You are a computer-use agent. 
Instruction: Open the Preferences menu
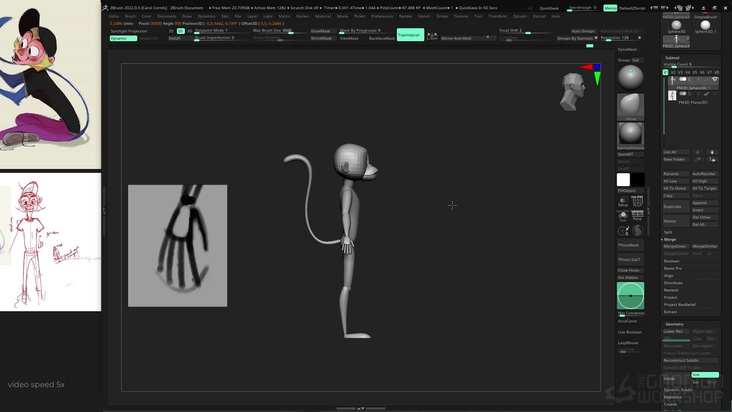(382, 16)
